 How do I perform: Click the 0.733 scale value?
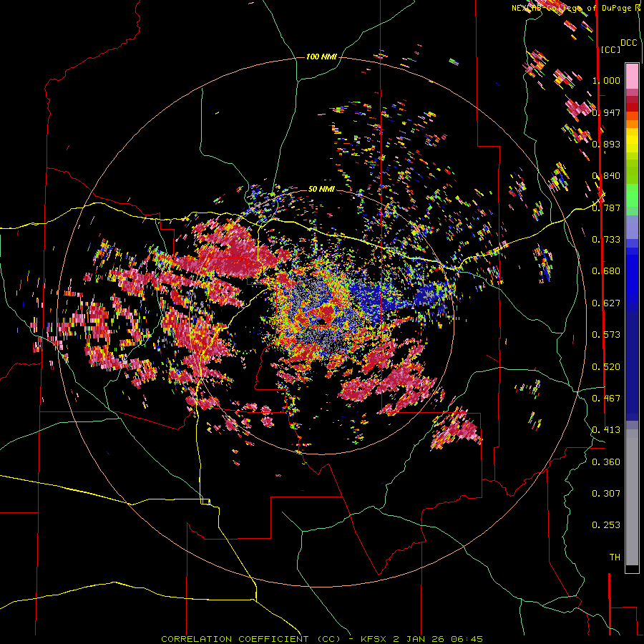tap(606, 240)
